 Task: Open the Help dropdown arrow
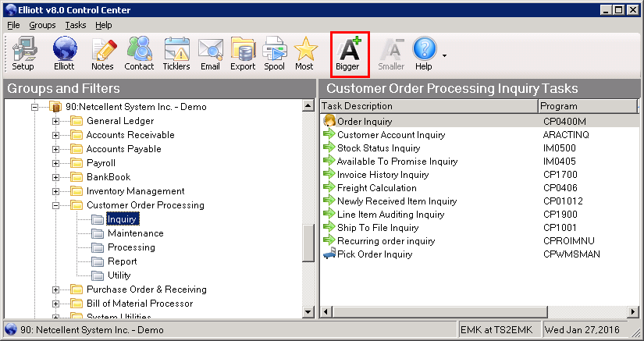coord(444,56)
